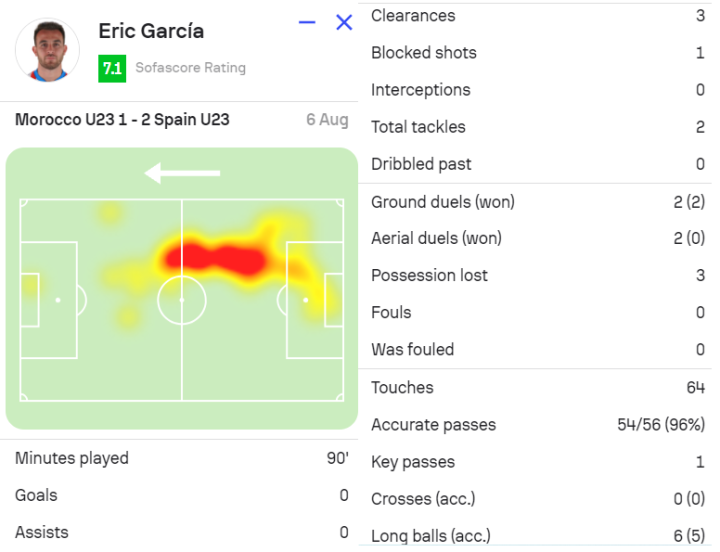720x552 pixels.
Task: Click the heatmap centre circle
Action: point(182,299)
